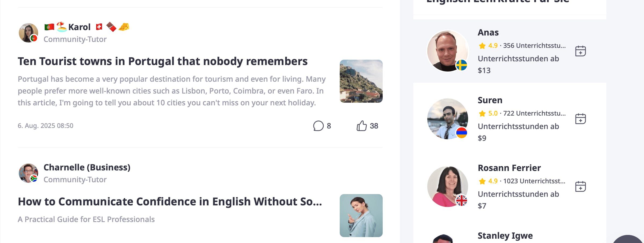Book a lesson with Anas calendar icon
Image resolution: width=644 pixels, height=243 pixels.
coord(580,51)
